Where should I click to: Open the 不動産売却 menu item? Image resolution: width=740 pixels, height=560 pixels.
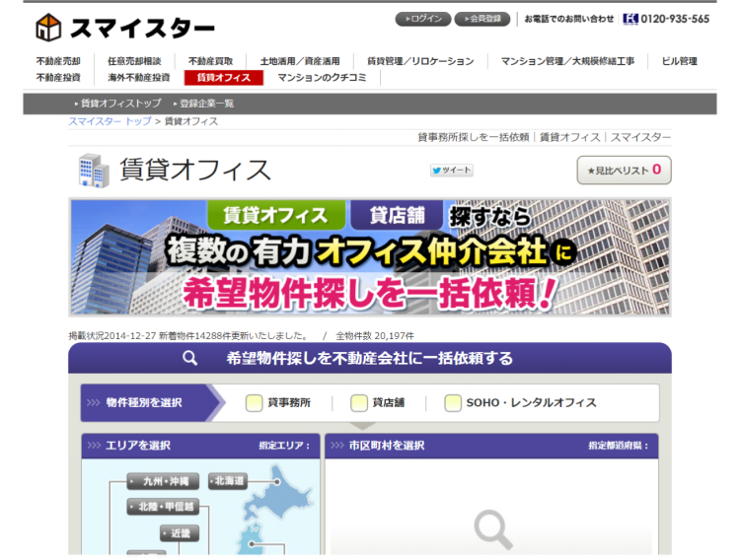click(x=58, y=61)
